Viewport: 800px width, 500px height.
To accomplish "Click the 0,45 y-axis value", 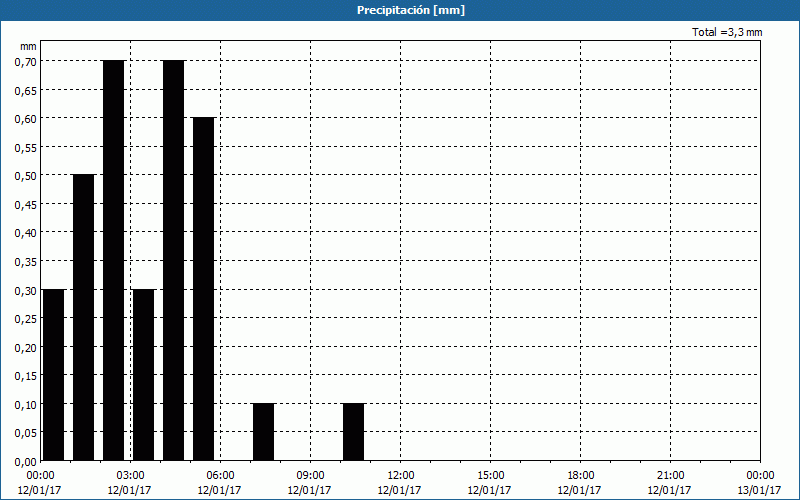I will 26,204.
